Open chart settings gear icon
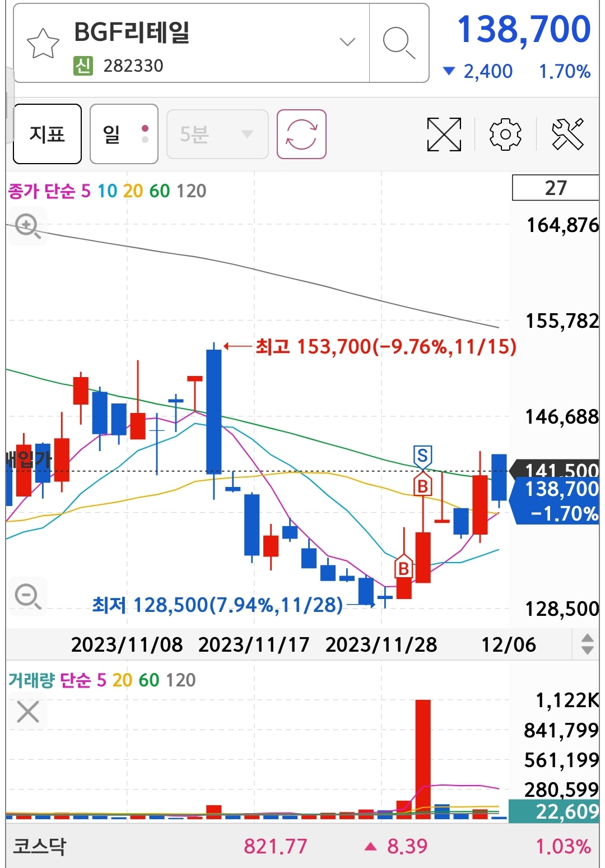This screenshot has width=605, height=868. point(505,134)
